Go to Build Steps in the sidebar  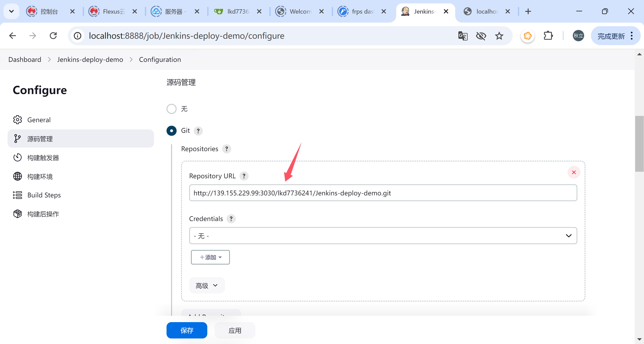[44, 195]
